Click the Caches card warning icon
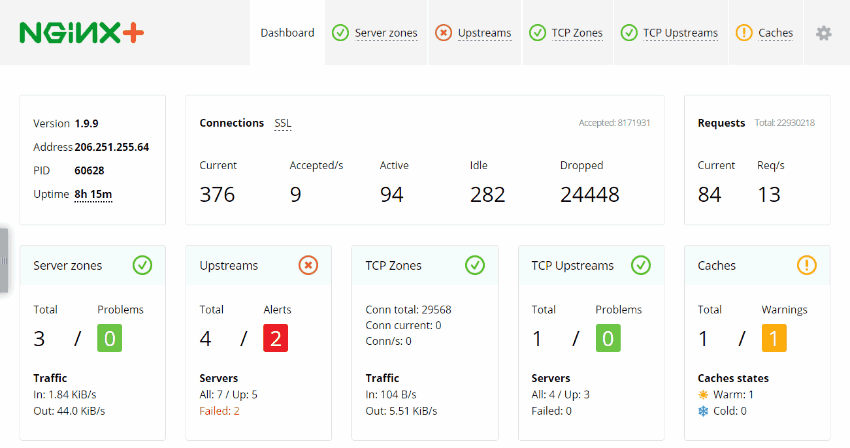This screenshot has width=850, height=448. [807, 265]
